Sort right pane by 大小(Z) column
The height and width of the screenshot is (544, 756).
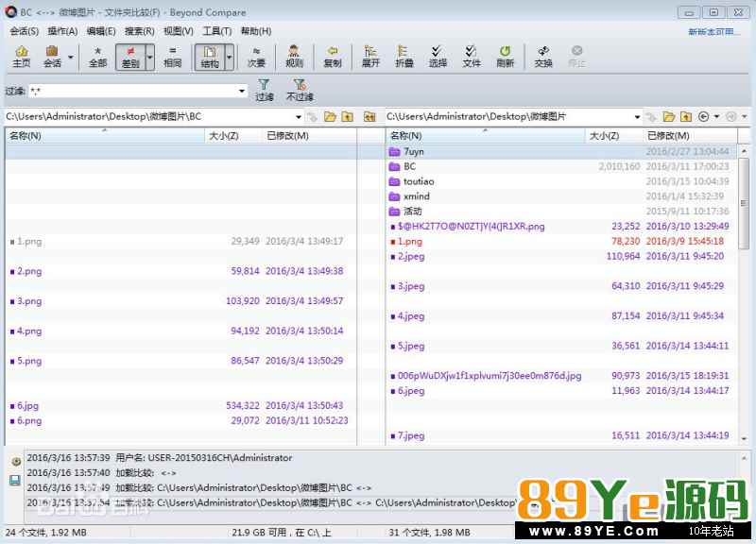click(613, 136)
